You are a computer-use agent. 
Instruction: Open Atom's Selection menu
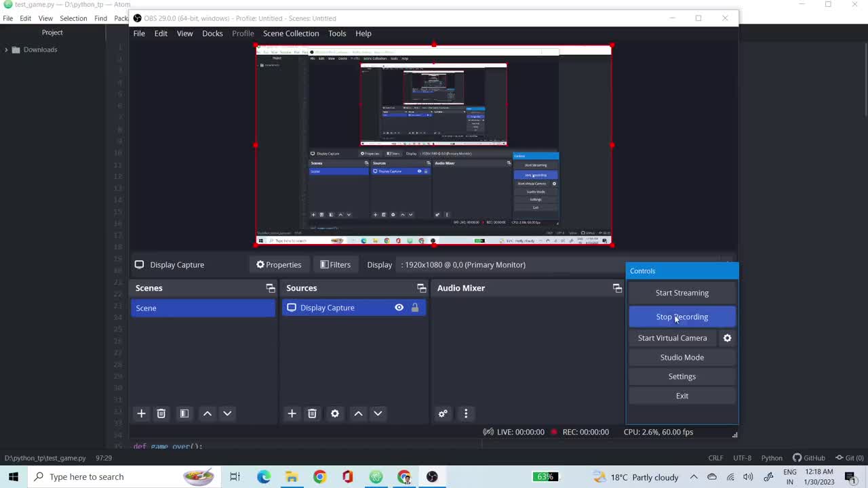(73, 18)
